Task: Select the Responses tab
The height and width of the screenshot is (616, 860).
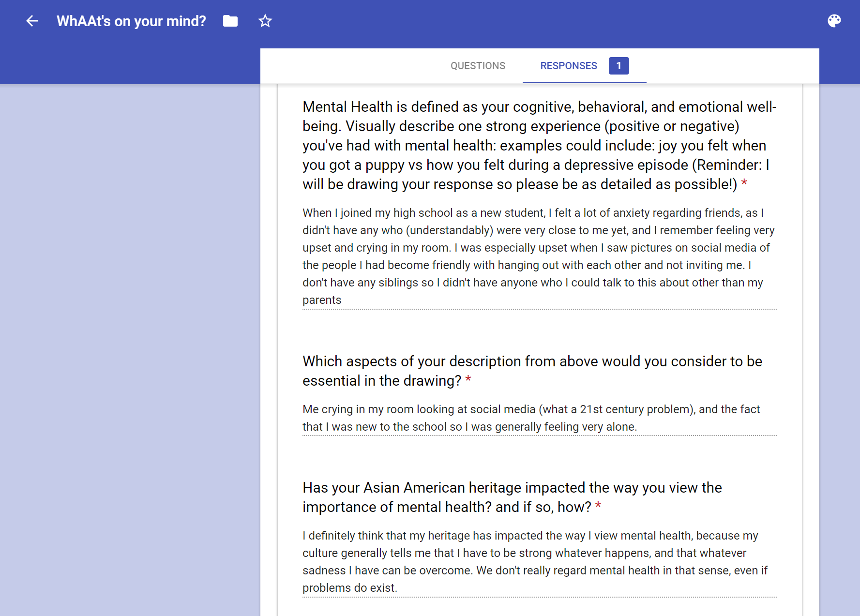Action: click(569, 66)
